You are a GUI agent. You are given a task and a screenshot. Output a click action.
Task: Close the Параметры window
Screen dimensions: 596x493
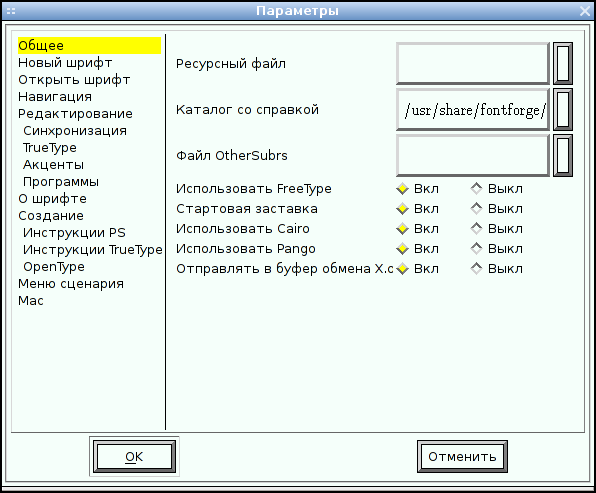(x=585, y=11)
